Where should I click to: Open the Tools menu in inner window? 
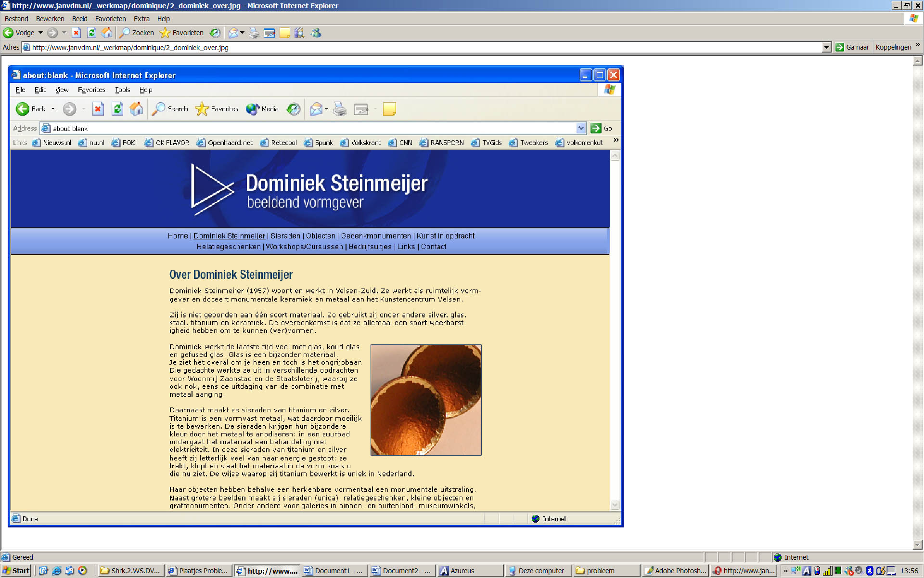point(122,90)
